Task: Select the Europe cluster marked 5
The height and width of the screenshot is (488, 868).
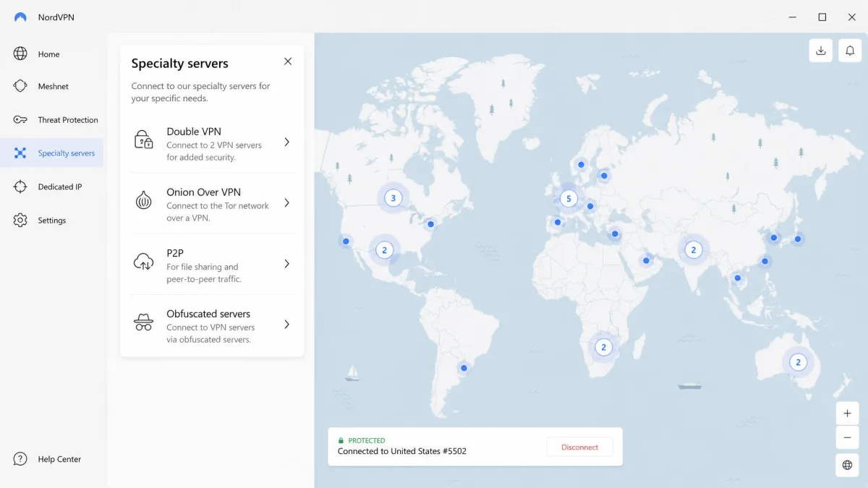Action: point(569,198)
